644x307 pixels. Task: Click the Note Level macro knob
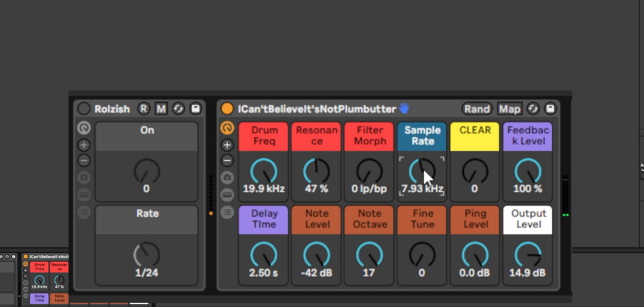point(317,255)
